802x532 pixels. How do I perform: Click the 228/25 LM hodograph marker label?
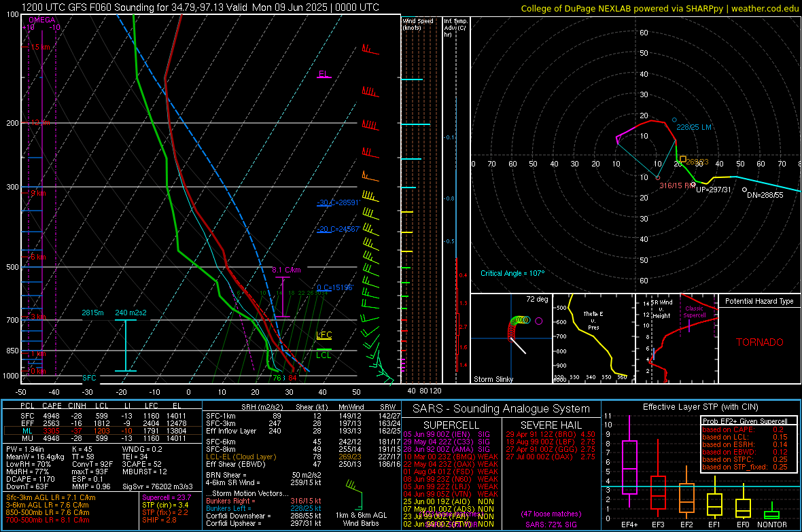coord(693,127)
